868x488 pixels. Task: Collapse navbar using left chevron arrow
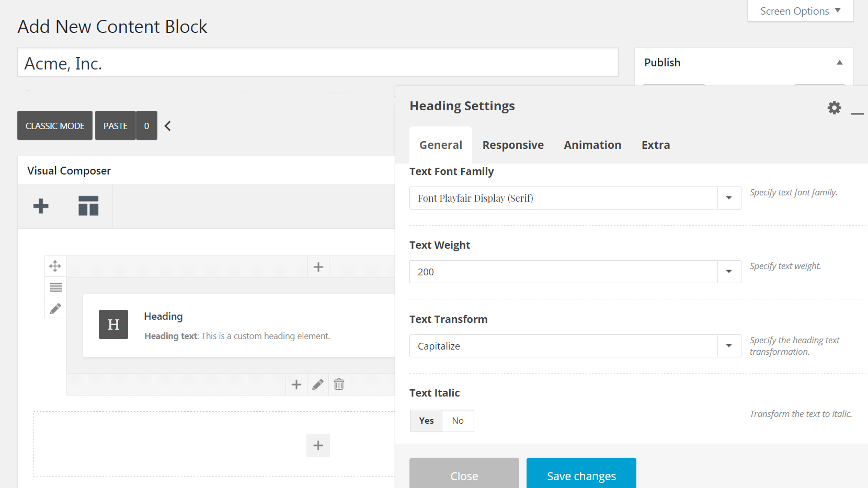click(x=168, y=126)
